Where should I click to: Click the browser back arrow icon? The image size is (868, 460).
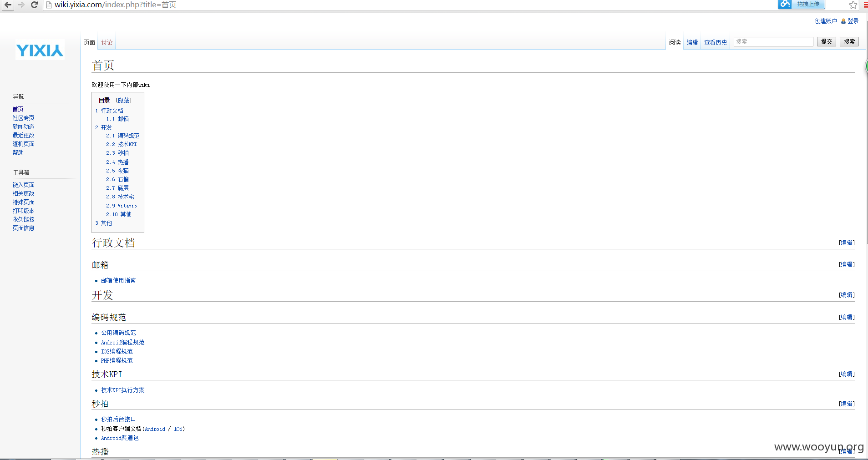click(x=8, y=5)
